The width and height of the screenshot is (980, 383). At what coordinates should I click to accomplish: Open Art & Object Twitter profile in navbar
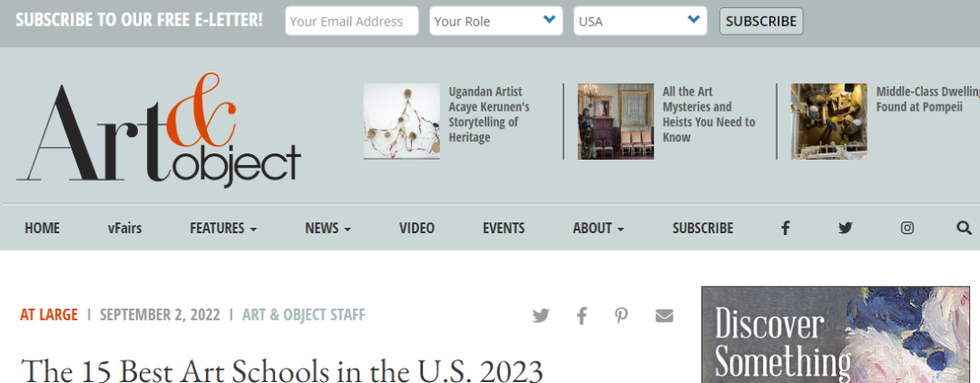click(846, 228)
